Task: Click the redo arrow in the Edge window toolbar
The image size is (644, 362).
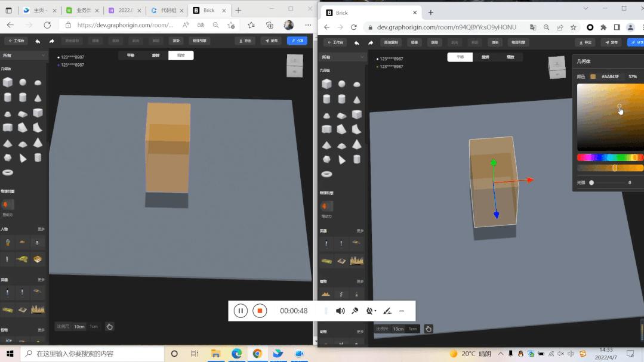Action: click(52, 41)
